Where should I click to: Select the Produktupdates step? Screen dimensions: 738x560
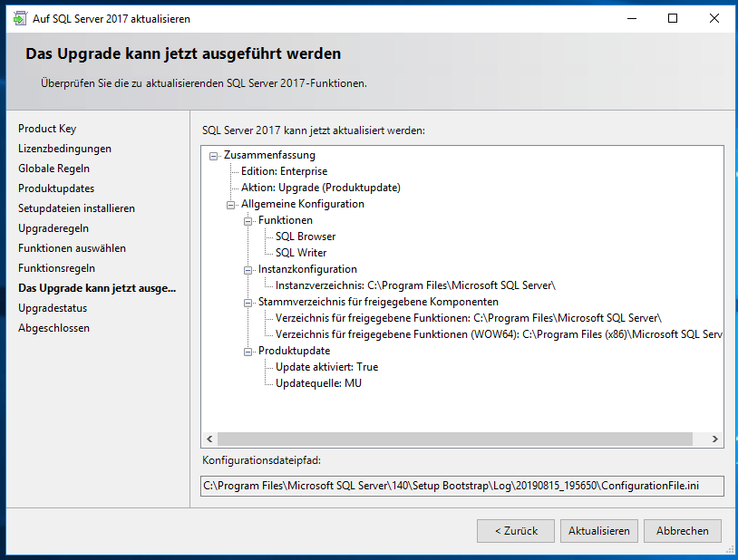pos(56,188)
